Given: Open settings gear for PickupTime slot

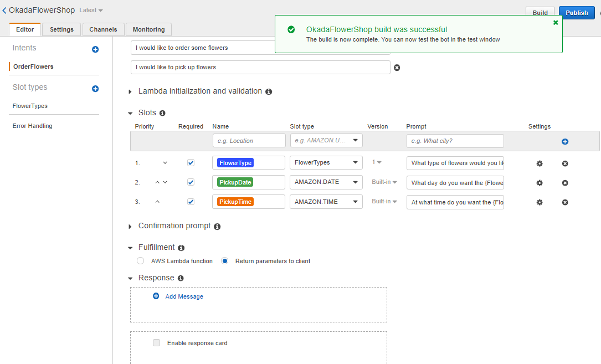Looking at the screenshot, I should [x=540, y=202].
